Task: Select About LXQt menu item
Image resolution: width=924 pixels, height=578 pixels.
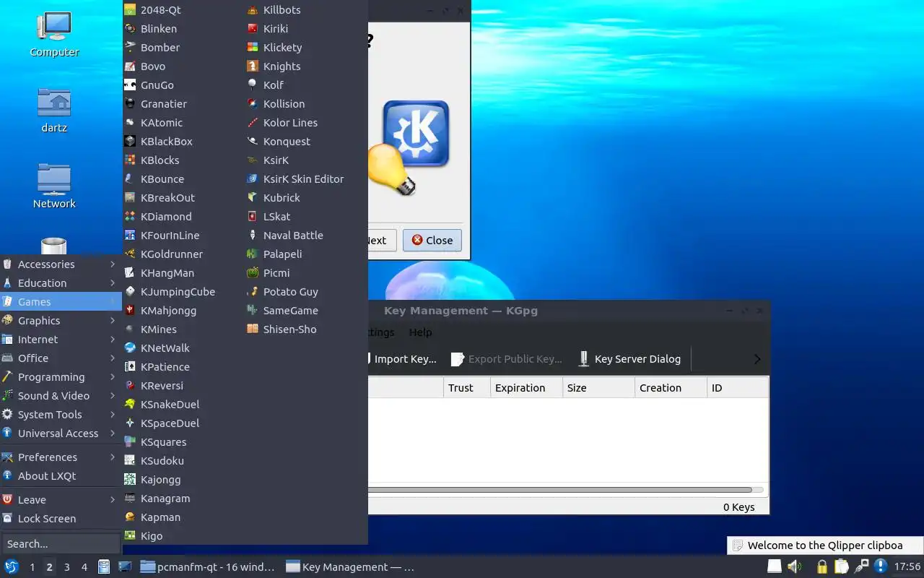Action: click(x=61, y=476)
